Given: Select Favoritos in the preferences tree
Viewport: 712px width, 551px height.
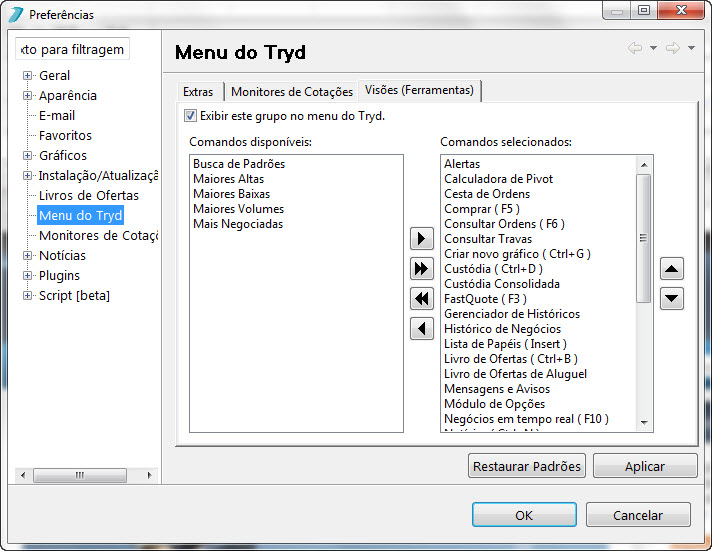Looking at the screenshot, I should [x=65, y=135].
